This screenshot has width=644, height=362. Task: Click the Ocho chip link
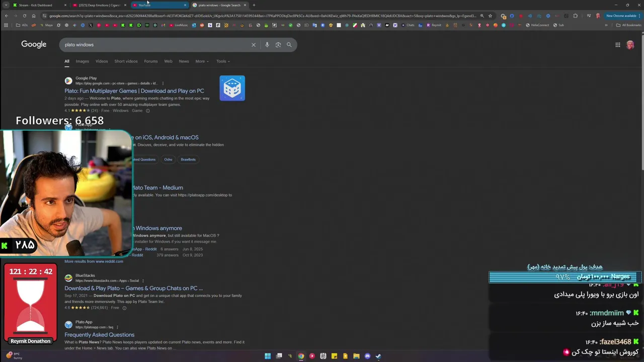pos(168,159)
